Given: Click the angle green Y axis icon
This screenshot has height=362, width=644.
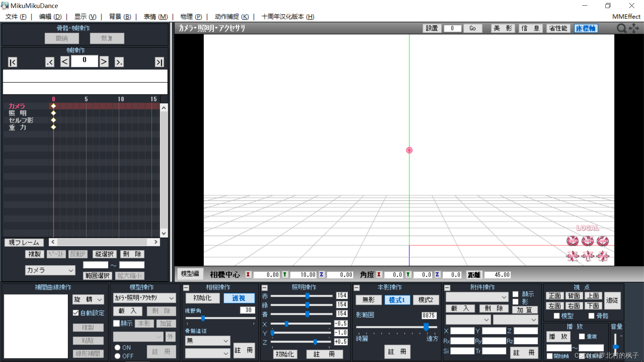Looking at the screenshot, I should tap(408, 275).
